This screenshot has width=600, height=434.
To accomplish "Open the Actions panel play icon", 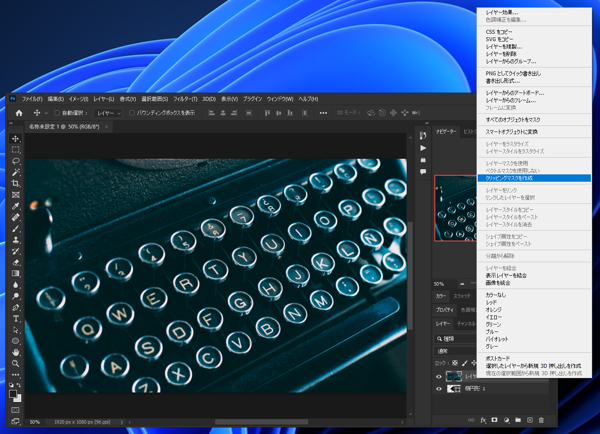I will point(423,148).
